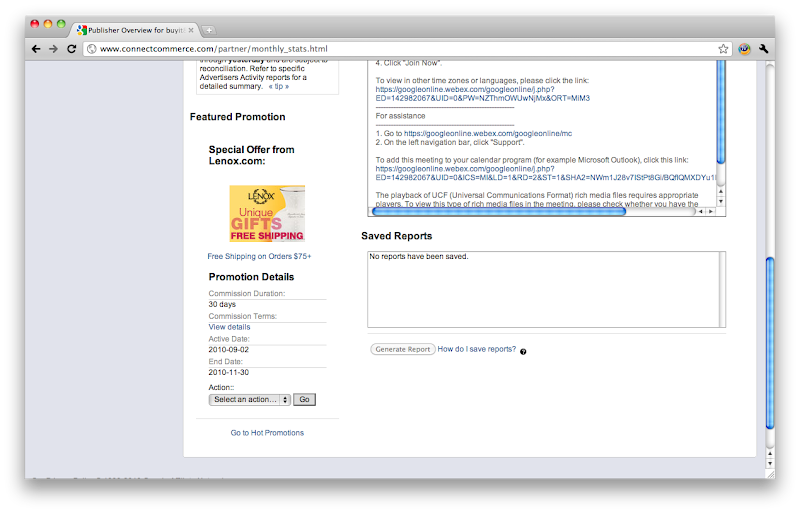Viewport: 800px width, 513px height.
Task: Click the green zoom window button
Action: (x=61, y=23)
